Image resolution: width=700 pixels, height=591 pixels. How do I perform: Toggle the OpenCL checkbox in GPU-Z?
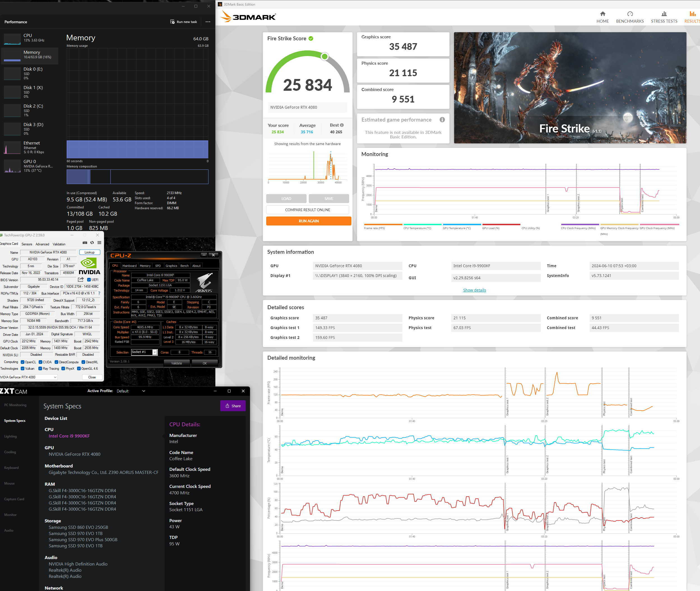(x=22, y=362)
